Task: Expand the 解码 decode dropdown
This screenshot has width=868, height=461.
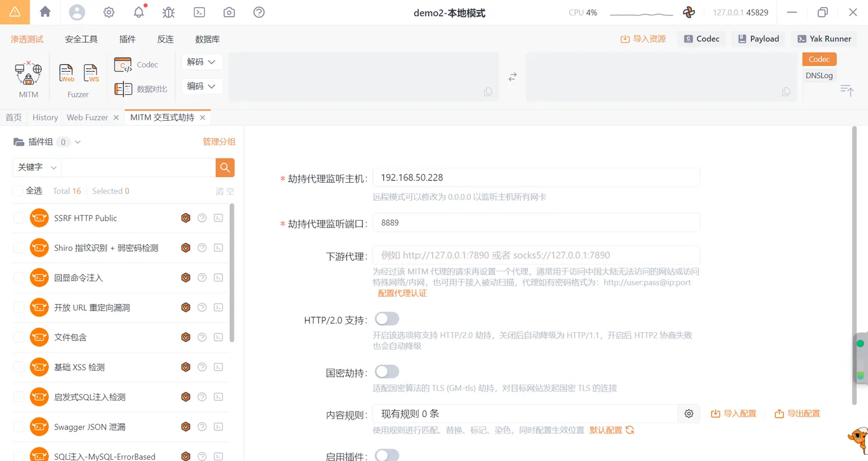Action: click(x=201, y=62)
